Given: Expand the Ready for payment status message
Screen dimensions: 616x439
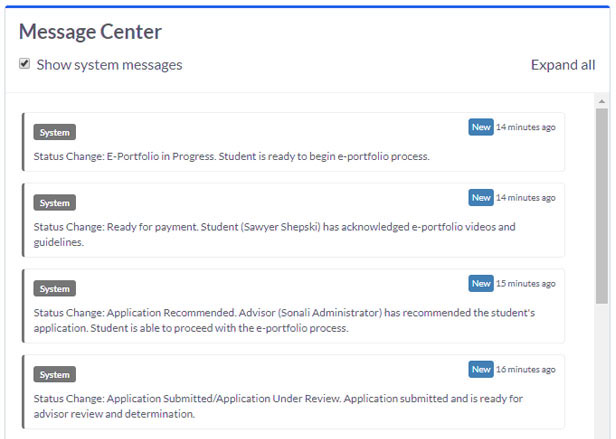Looking at the screenshot, I should tap(293, 220).
